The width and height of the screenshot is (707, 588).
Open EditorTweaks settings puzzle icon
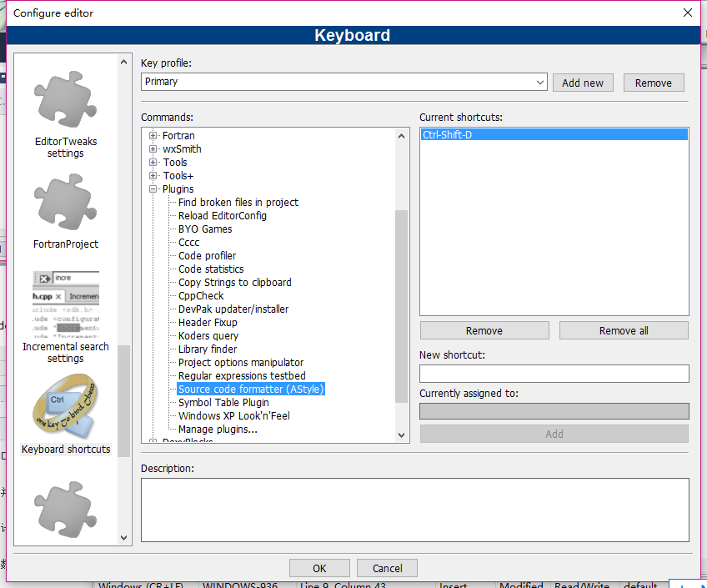(x=66, y=99)
